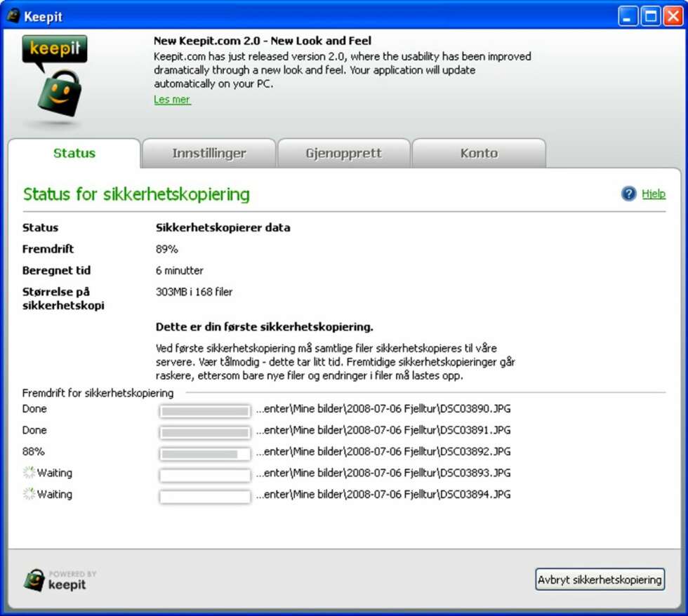The image size is (688, 616).
Task: Click the spinner icon beside DSC03894.JPG Waiting
Action: click(x=29, y=494)
